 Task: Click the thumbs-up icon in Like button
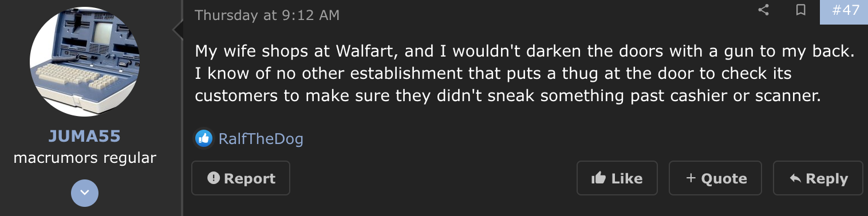[598, 178]
